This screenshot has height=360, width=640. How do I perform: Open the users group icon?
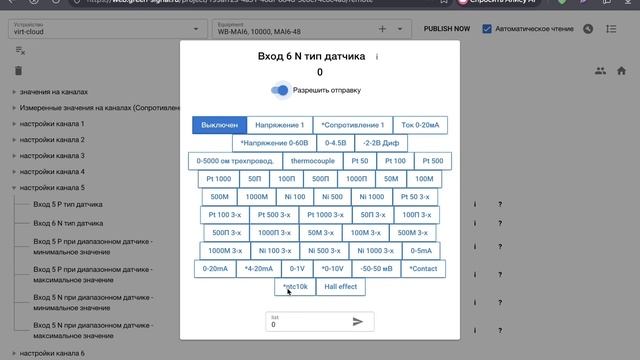(x=600, y=71)
